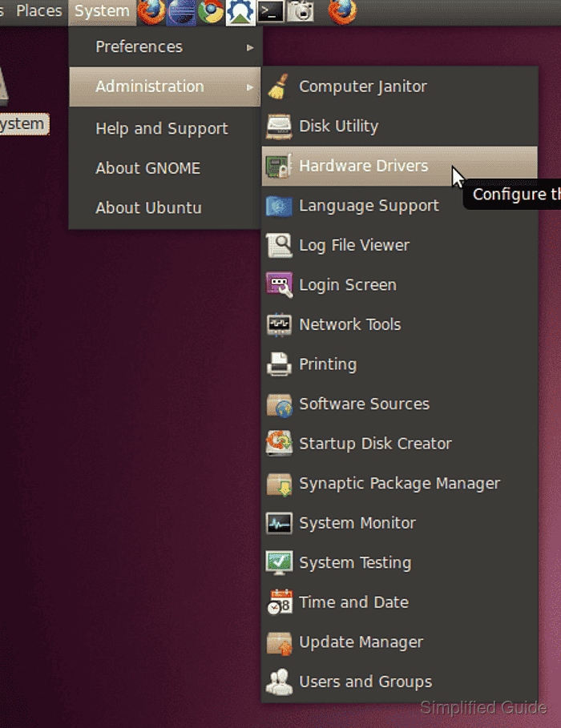Click the Hardware Drivers circuit board icon
The height and width of the screenshot is (728, 561).
(x=278, y=167)
